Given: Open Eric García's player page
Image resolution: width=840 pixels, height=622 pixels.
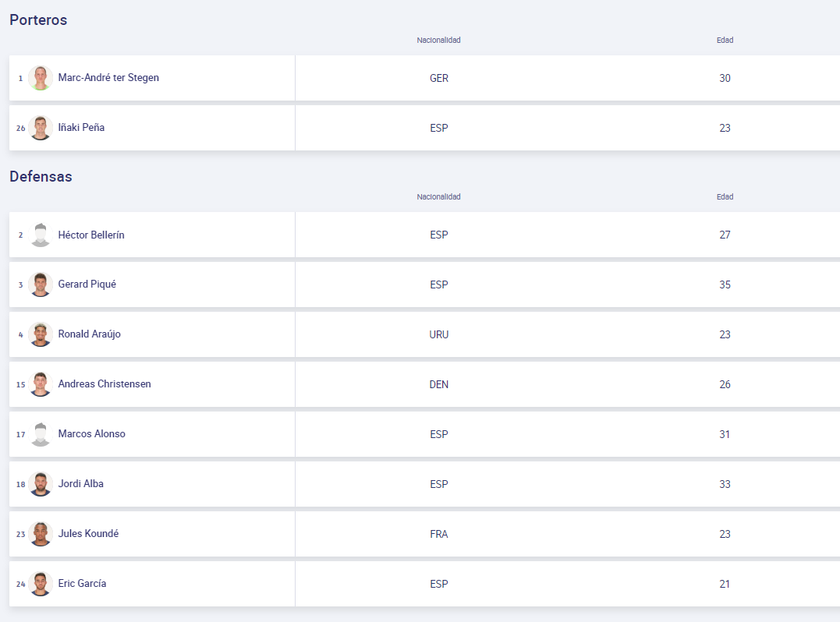Looking at the screenshot, I should coord(82,584).
